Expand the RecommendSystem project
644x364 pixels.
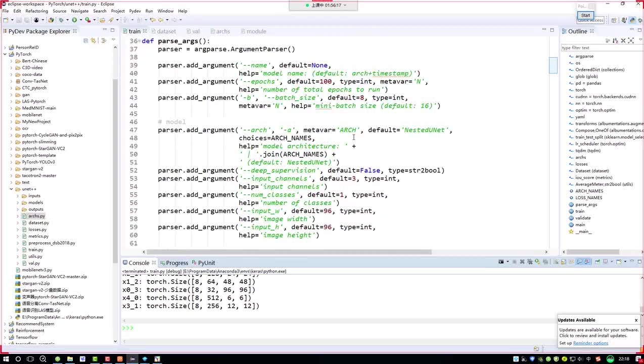pyautogui.click(x=5, y=324)
